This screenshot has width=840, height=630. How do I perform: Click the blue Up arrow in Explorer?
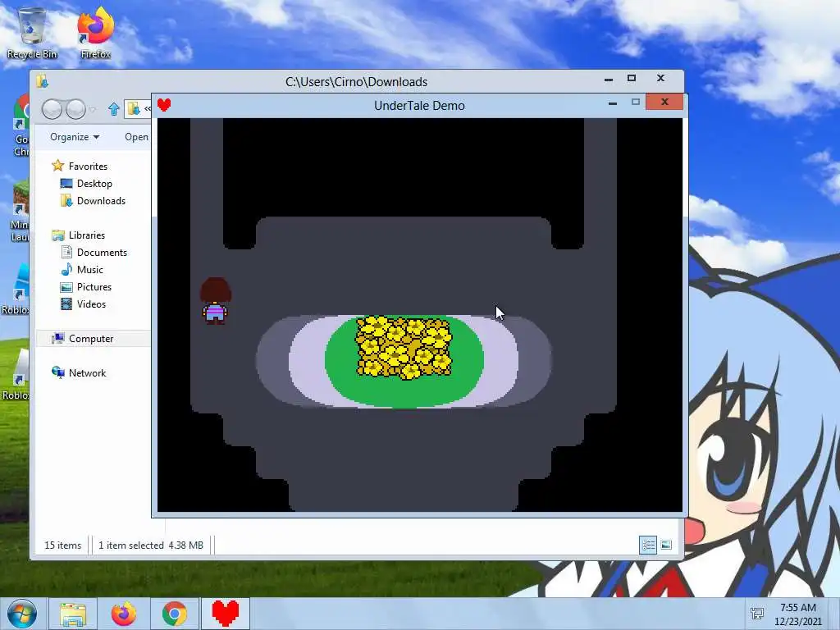click(113, 109)
